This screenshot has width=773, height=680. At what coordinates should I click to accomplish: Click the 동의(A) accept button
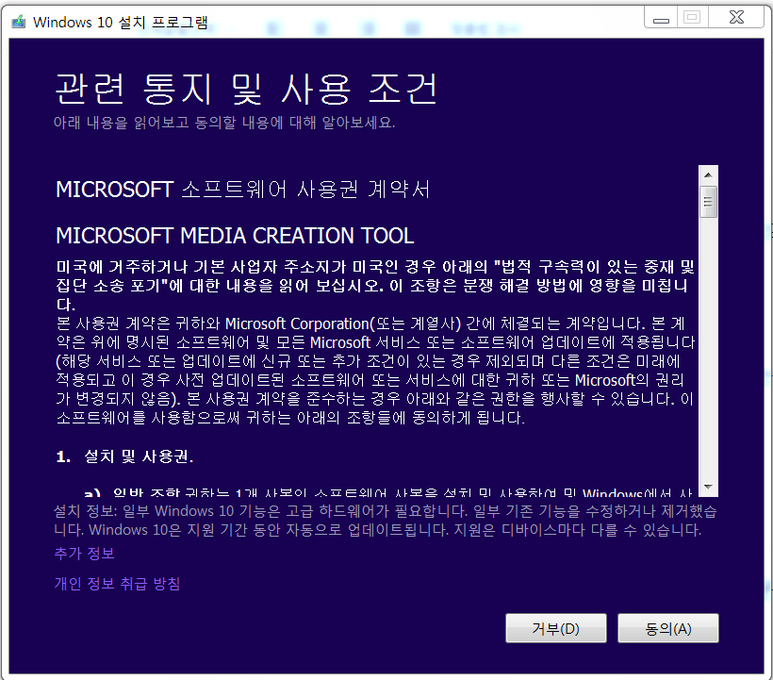tap(668, 628)
